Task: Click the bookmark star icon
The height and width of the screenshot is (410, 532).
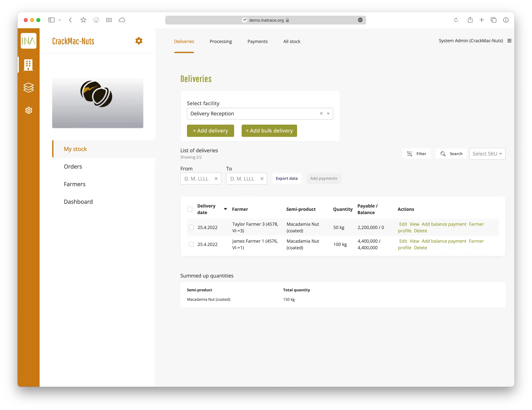Action: (x=83, y=20)
